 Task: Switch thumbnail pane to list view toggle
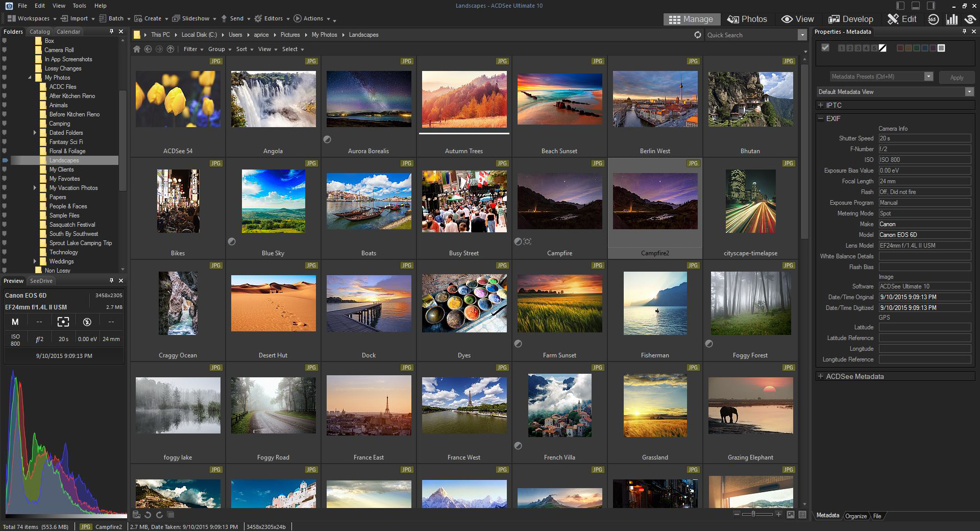tap(802, 515)
